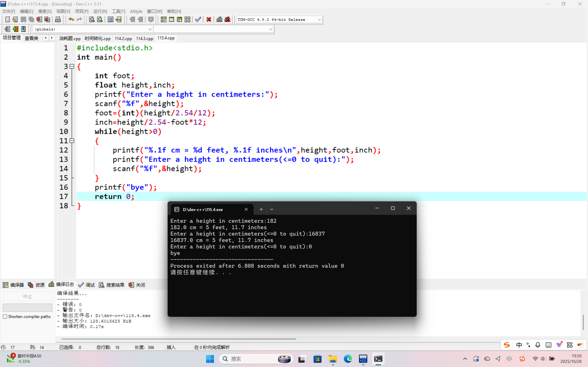This screenshot has width=588, height=367.
Task: Click the New file toolbar icon
Action: point(8,19)
